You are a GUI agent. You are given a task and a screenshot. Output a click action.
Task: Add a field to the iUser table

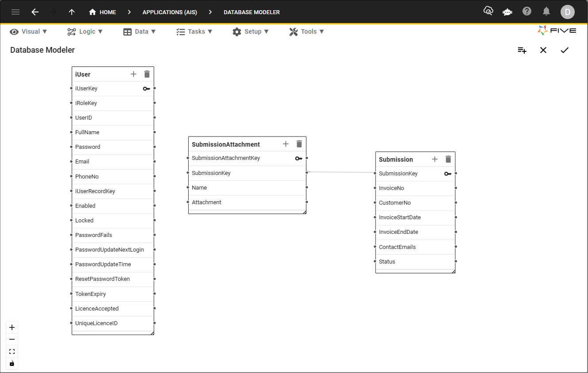tap(133, 74)
